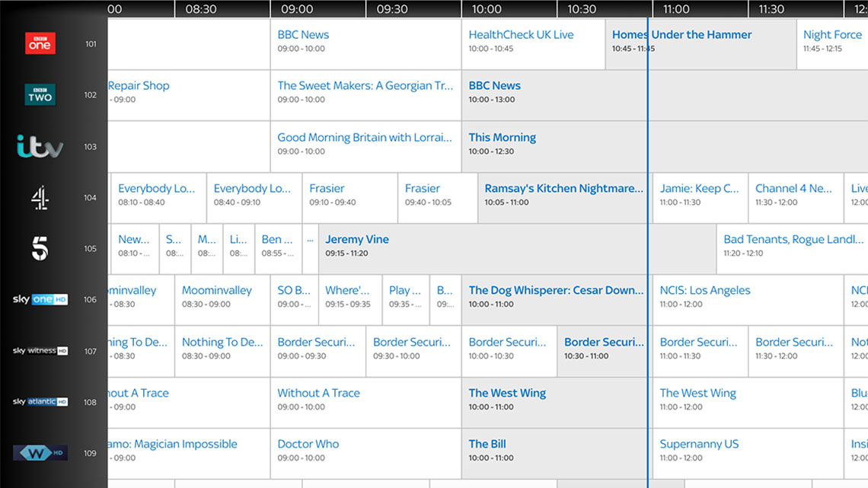Open Border Security at 09:00
The width and height of the screenshot is (868, 488).
coord(318,351)
